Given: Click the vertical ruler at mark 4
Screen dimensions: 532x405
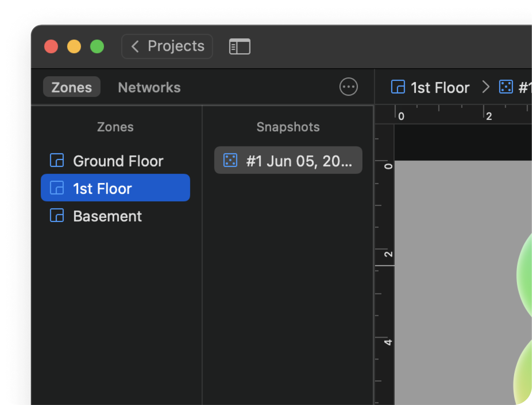Looking at the screenshot, I should tap(387, 342).
